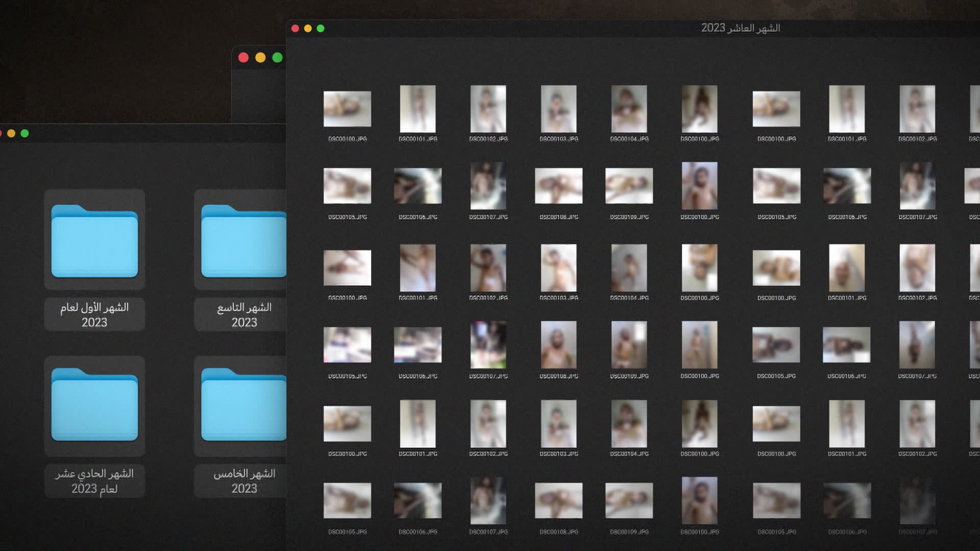
Task: Open the الشهر الأول لعام 2023 folder icon
Action: click(94, 241)
